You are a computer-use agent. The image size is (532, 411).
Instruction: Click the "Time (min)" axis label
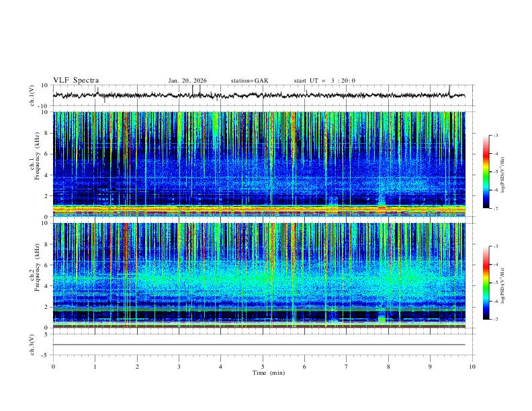(x=269, y=373)
